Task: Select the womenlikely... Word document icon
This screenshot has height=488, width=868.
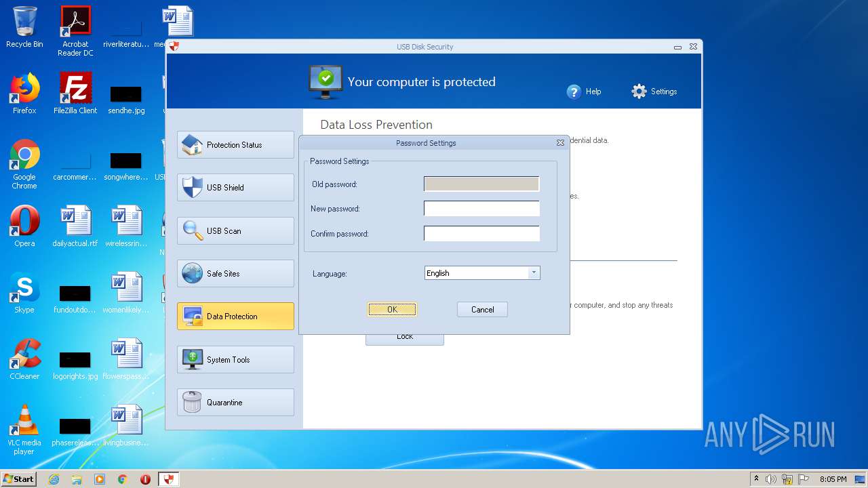Action: click(126, 293)
